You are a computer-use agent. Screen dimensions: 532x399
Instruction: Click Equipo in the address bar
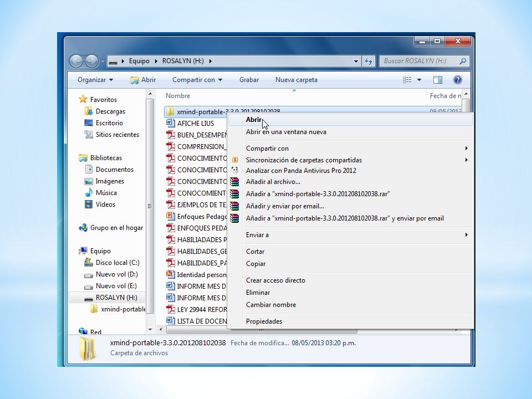(139, 61)
